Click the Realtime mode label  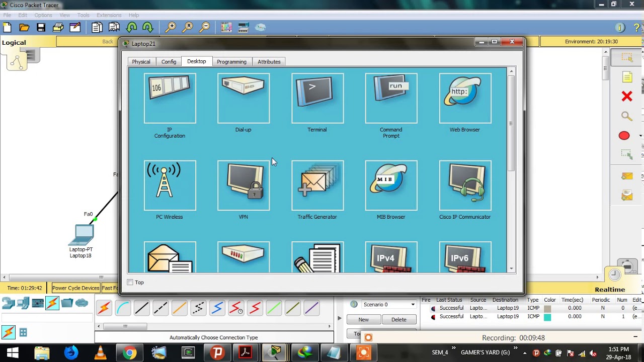click(x=610, y=290)
